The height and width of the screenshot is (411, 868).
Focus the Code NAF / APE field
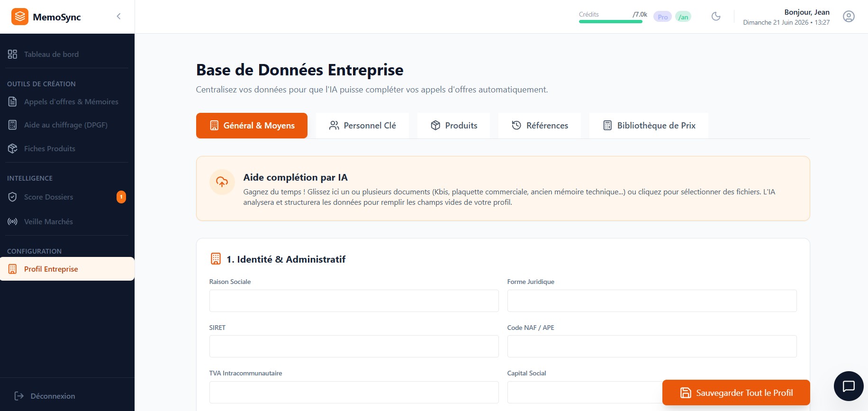point(652,346)
